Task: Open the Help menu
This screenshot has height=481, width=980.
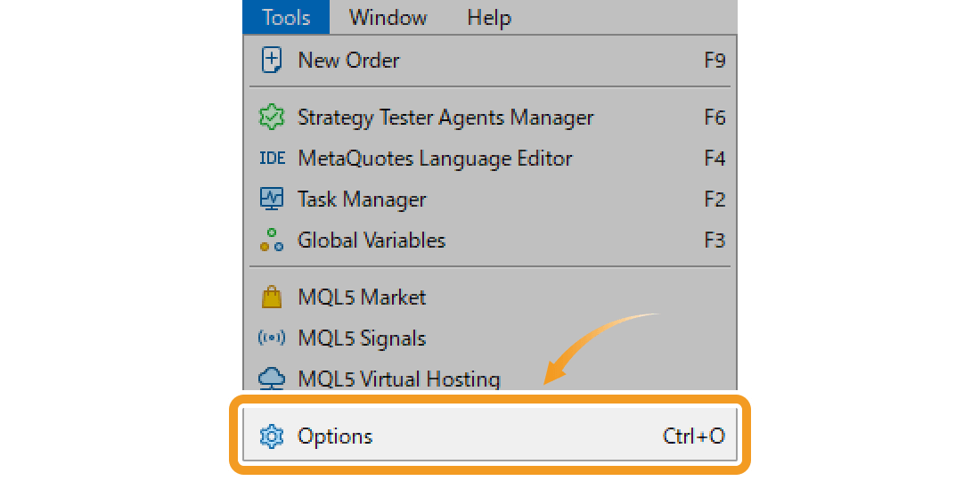Action: point(489,17)
